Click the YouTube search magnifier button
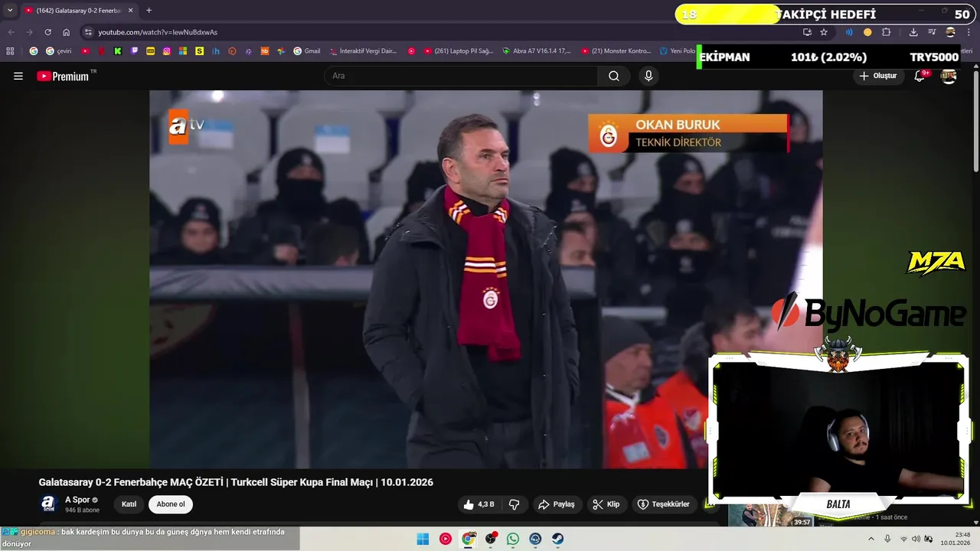This screenshot has width=980, height=551. coord(614,76)
